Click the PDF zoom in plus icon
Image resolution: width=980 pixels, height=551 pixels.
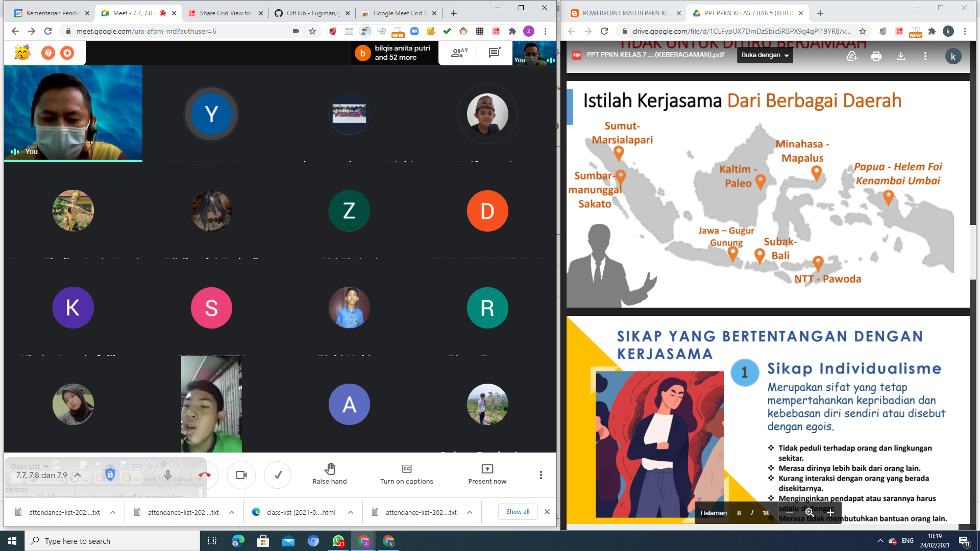tap(830, 513)
